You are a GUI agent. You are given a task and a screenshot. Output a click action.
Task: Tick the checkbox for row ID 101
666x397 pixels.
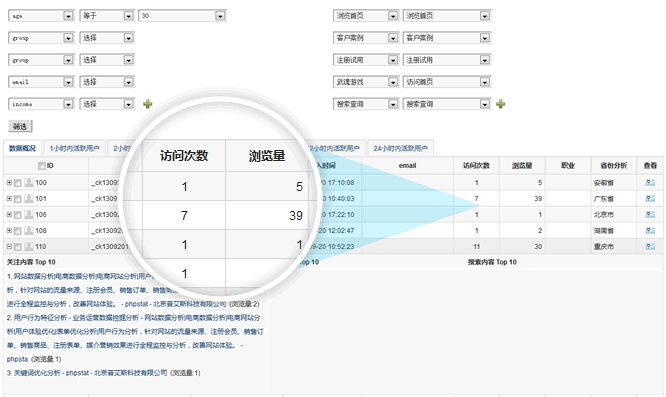(x=18, y=199)
